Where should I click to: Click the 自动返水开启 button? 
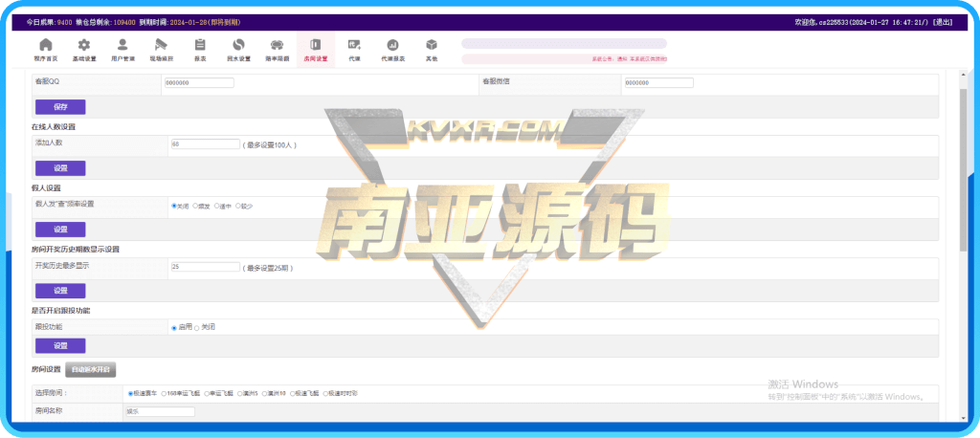coord(91,369)
